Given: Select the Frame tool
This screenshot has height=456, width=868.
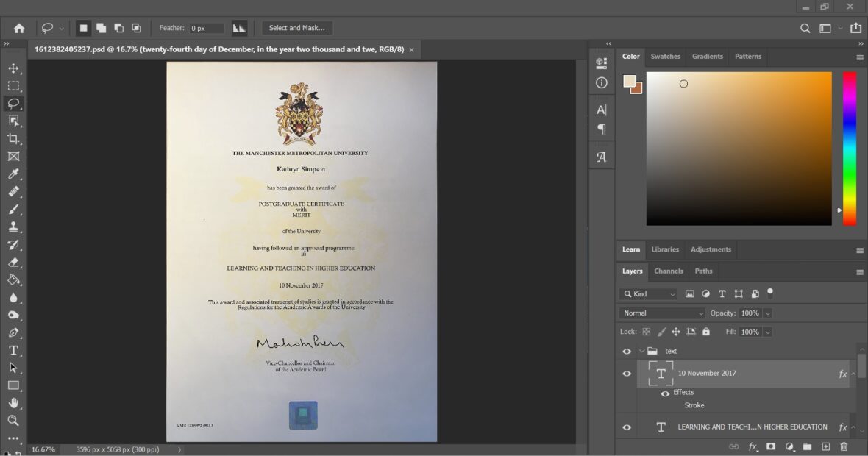Looking at the screenshot, I should [x=13, y=157].
